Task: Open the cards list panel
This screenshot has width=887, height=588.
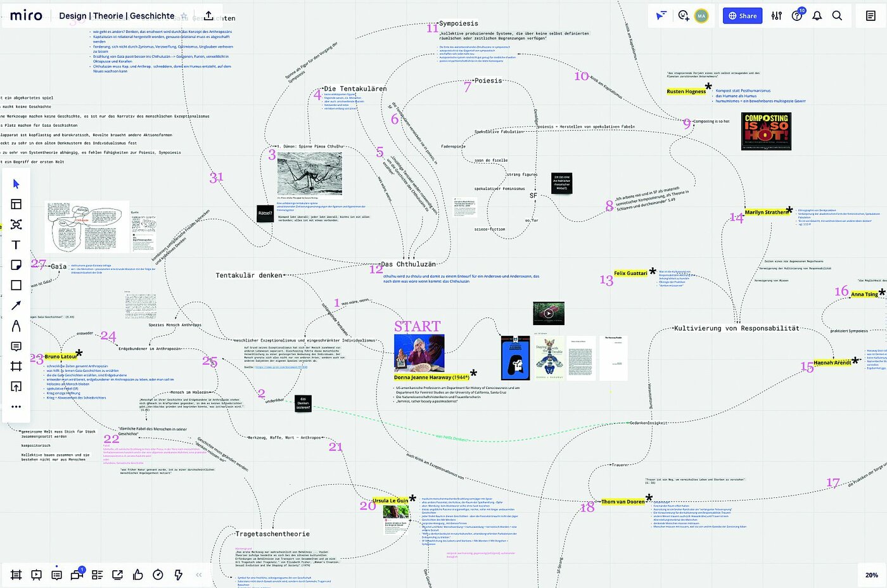Action: 98,575
